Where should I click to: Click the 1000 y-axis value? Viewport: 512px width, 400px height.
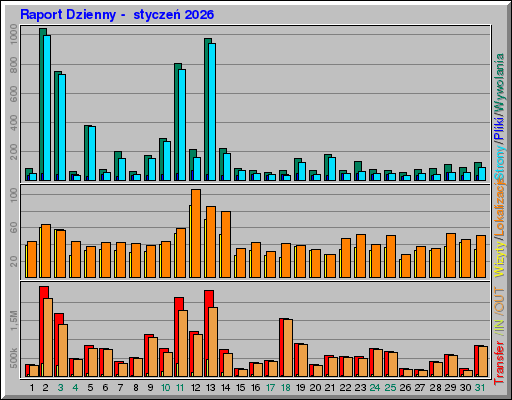point(14,34)
